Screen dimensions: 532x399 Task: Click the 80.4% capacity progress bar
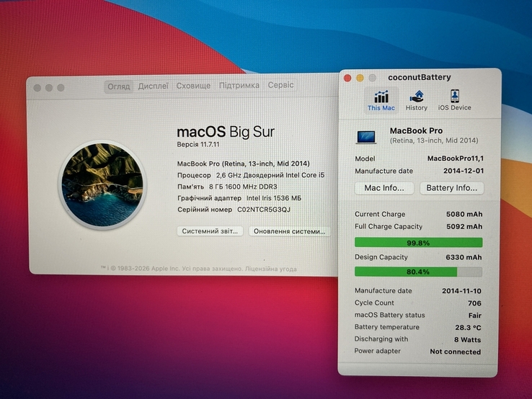[418, 272]
